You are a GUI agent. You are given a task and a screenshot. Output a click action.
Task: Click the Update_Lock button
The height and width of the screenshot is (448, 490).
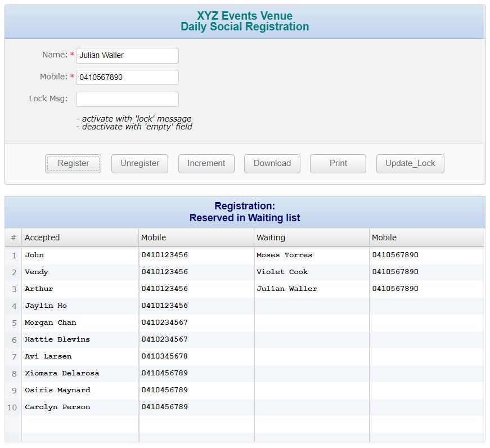pos(410,164)
